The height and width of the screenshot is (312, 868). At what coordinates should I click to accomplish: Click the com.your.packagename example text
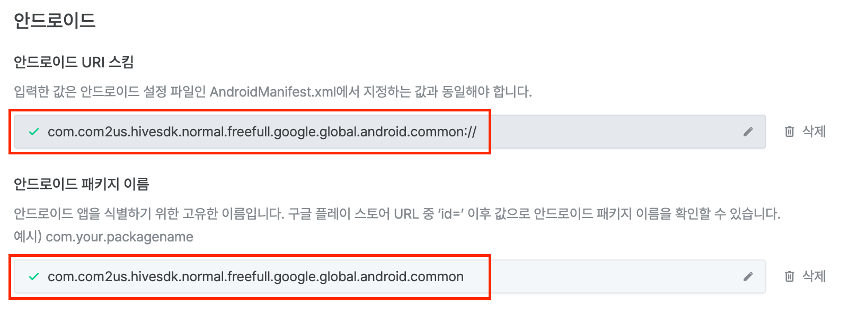119,237
